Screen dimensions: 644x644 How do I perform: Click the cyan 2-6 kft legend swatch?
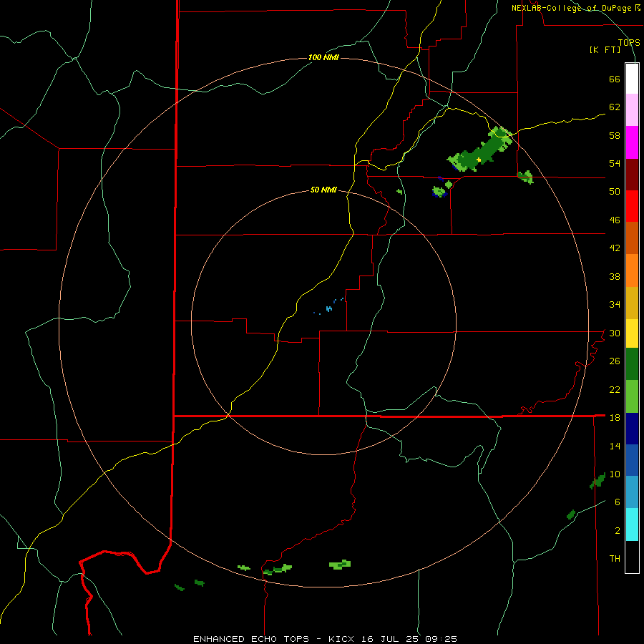[x=632, y=525]
